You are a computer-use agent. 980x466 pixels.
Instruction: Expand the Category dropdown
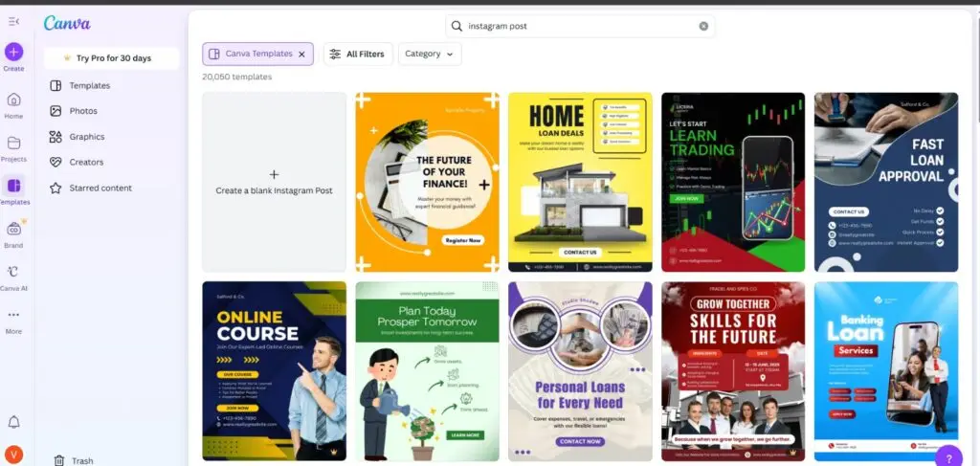pyautogui.click(x=430, y=55)
